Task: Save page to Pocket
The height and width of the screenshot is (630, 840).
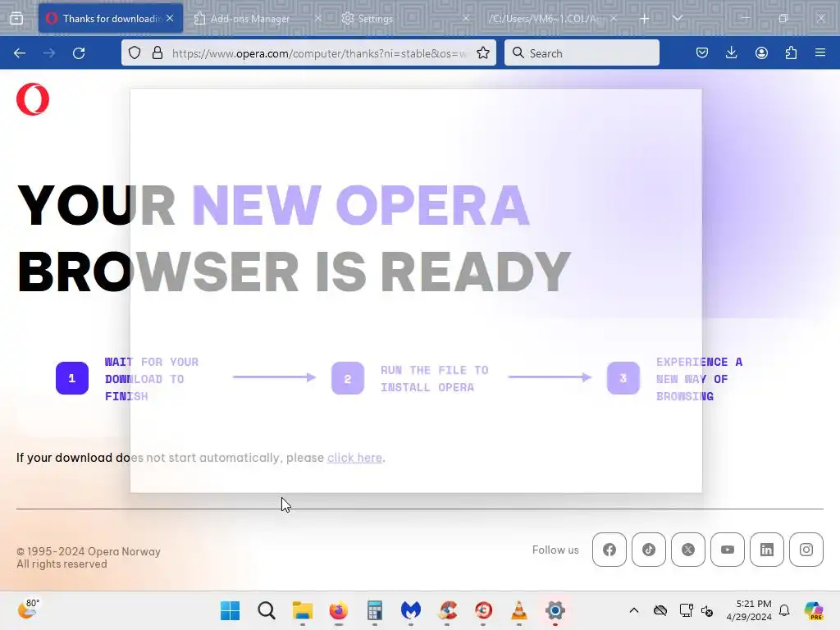Action: [702, 52]
